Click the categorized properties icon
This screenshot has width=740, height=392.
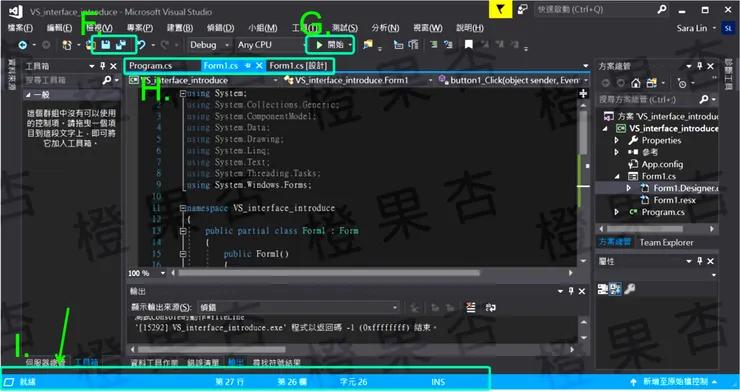603,289
